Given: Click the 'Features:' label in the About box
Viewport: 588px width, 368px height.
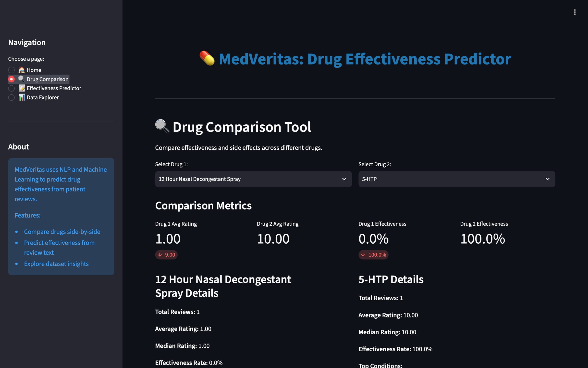Looking at the screenshot, I should click(x=28, y=215).
